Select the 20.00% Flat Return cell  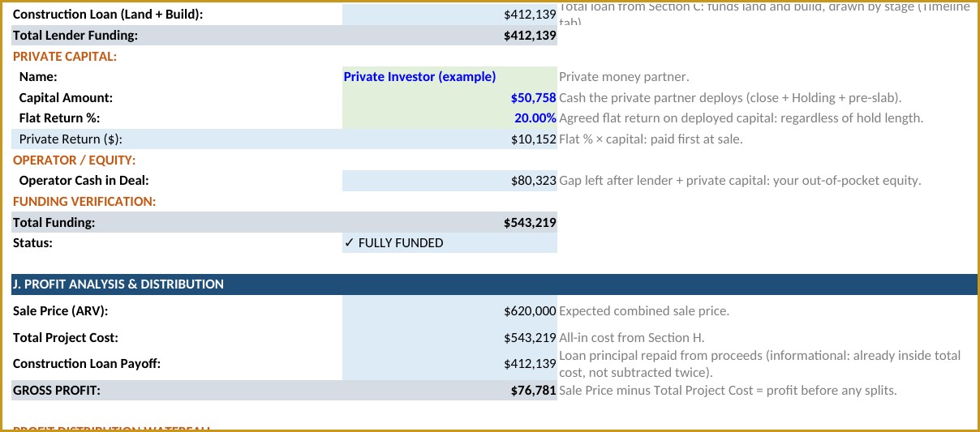[x=449, y=118]
